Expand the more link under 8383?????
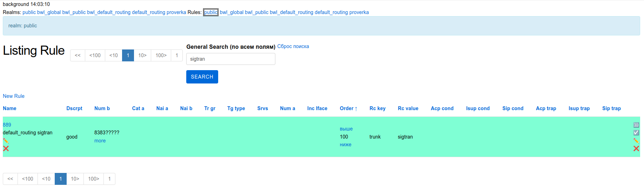 [100, 141]
